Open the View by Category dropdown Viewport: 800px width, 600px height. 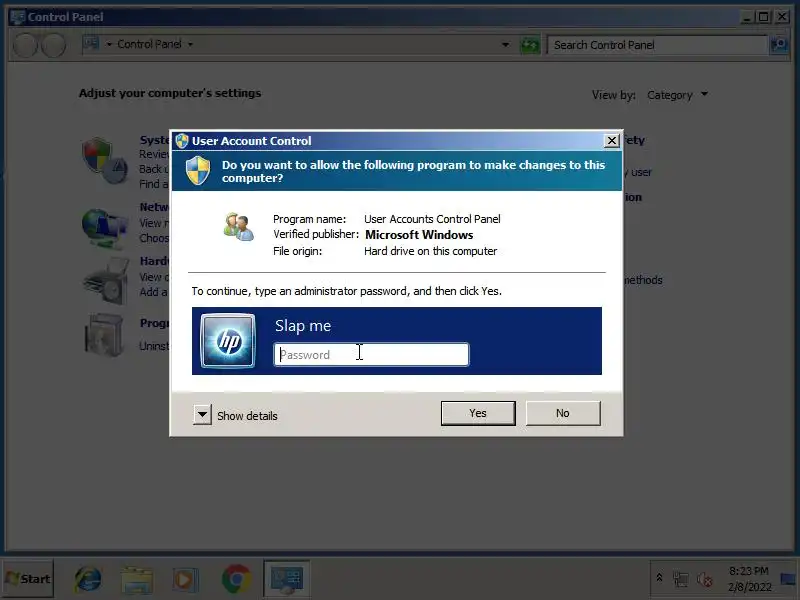point(677,95)
